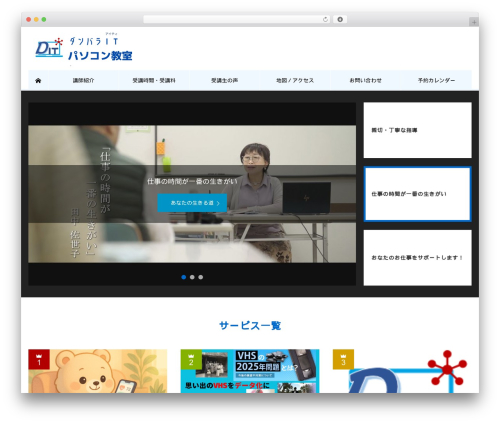Select the third slider dot
Image resolution: width=500 pixels, height=423 pixels.
tap(201, 277)
